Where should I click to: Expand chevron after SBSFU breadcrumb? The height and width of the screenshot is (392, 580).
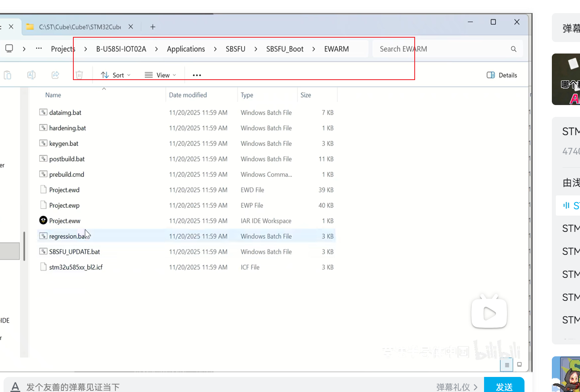tap(256, 49)
